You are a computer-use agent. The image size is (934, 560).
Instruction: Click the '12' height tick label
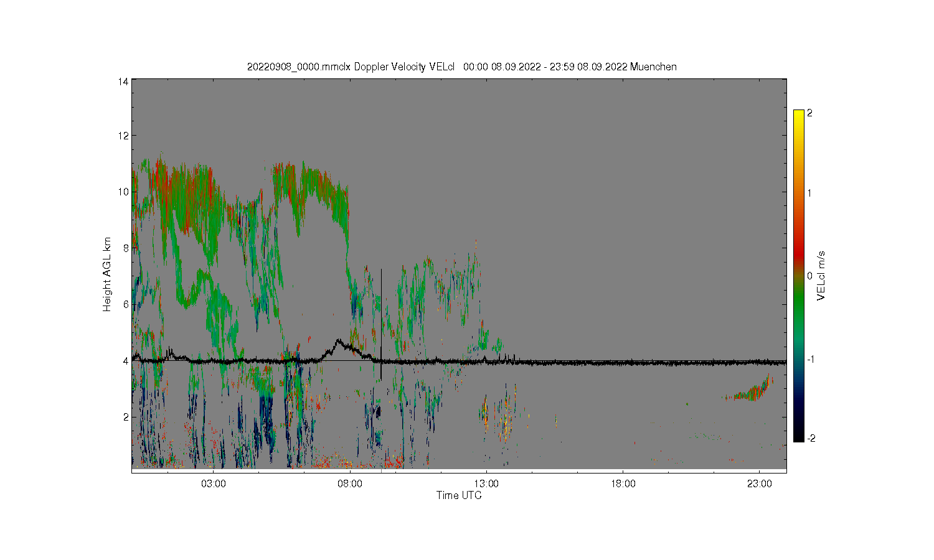[123, 136]
